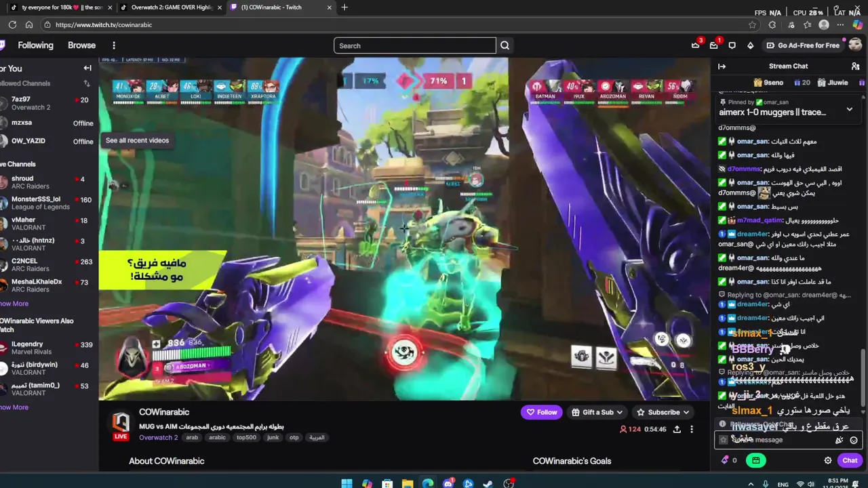Open Subscribe dropdown arrow
Image resolution: width=868 pixels, height=488 pixels.
[686, 412]
